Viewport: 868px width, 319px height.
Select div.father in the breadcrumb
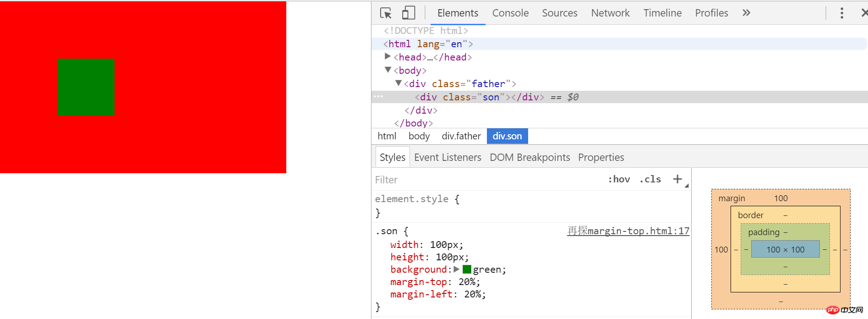[x=461, y=136]
